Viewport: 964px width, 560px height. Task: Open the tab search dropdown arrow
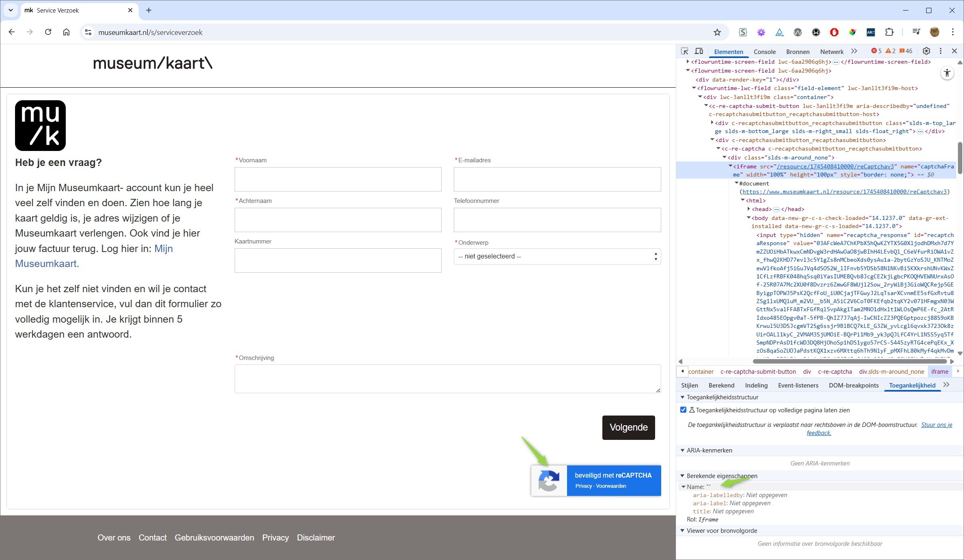click(x=11, y=10)
